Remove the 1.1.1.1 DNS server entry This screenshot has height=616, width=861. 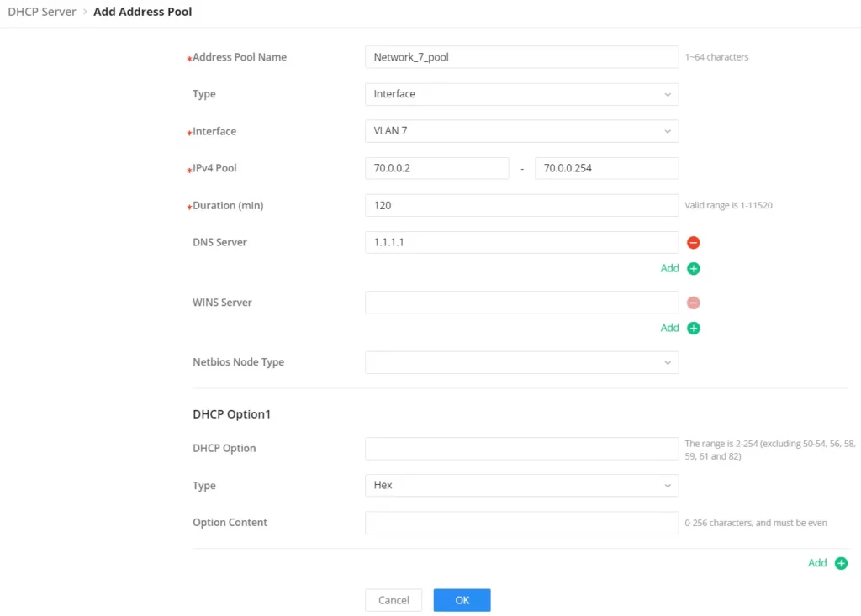click(693, 242)
